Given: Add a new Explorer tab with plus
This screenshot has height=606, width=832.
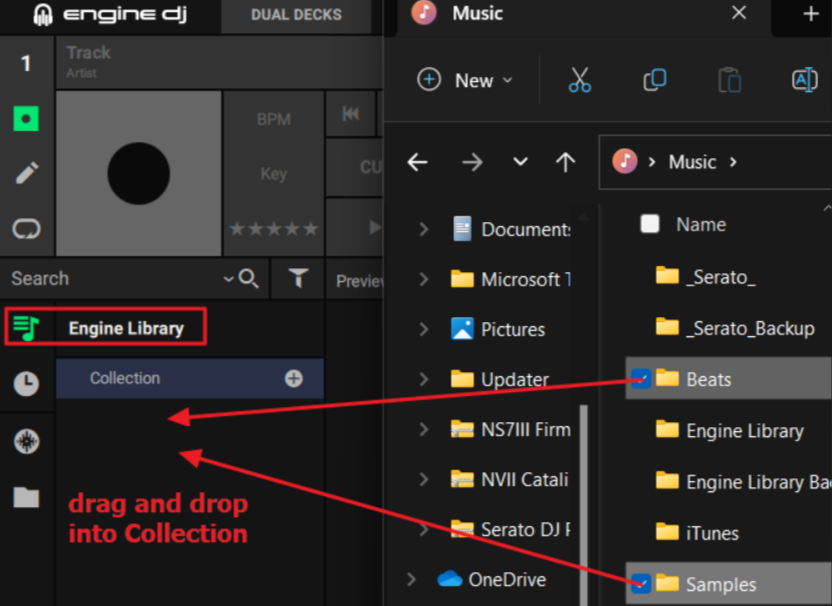Looking at the screenshot, I should 810,14.
